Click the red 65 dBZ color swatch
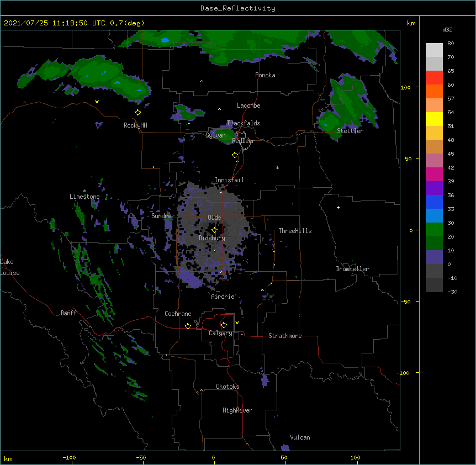Image resolution: width=476 pixels, height=465 pixels. [x=434, y=78]
